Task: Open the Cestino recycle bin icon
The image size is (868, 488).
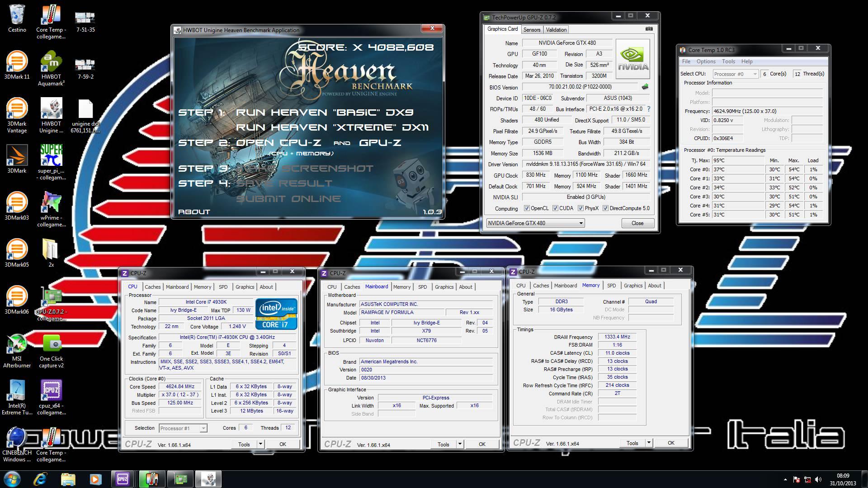Action: [x=17, y=19]
